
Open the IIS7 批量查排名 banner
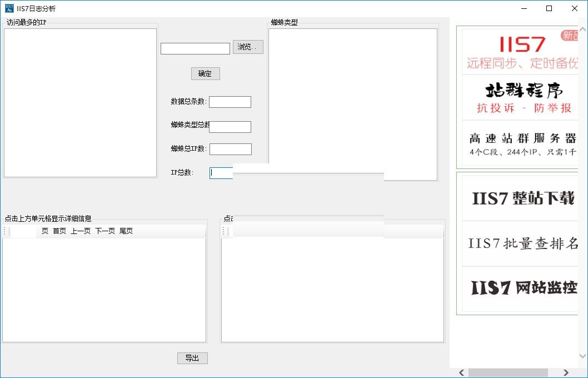(520, 243)
